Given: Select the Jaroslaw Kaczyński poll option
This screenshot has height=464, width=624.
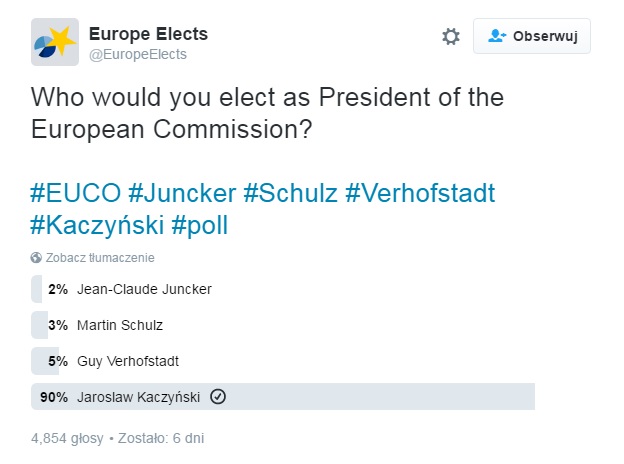Looking at the screenshot, I should (x=283, y=397).
